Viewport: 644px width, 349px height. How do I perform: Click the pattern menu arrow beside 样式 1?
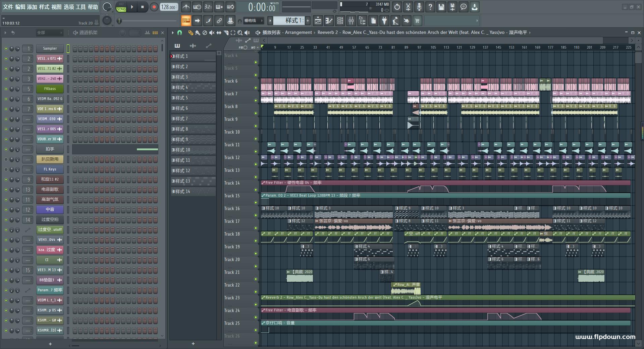270,21
